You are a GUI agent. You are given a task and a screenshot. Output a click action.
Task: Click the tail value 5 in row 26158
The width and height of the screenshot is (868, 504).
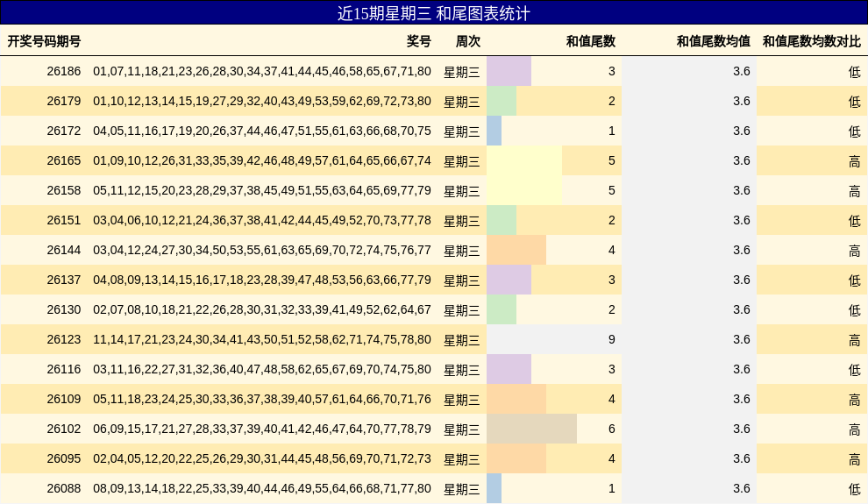click(x=612, y=191)
